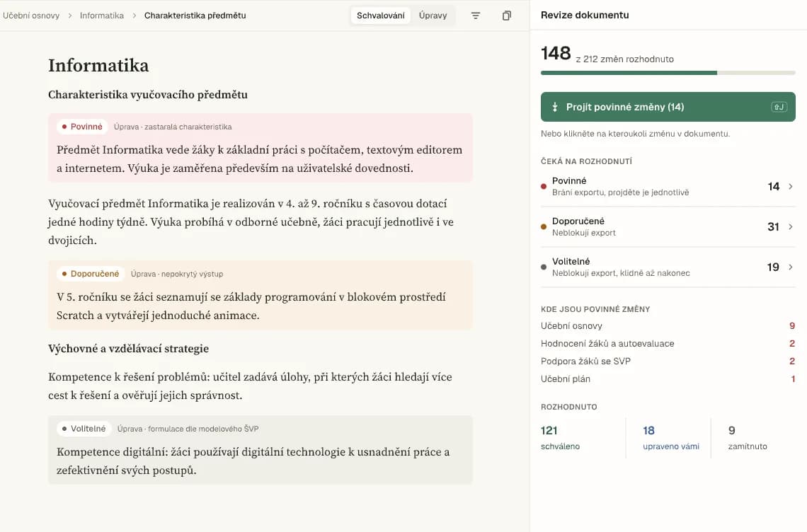
Task: Expand Doporučené pending changes row
Action: click(x=668, y=226)
